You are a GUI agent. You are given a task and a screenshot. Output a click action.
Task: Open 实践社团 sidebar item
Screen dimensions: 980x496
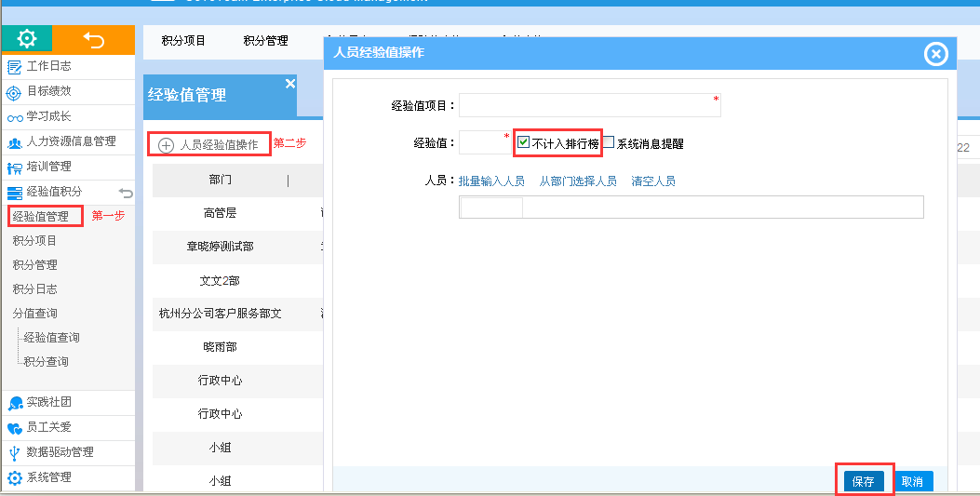coord(68,402)
